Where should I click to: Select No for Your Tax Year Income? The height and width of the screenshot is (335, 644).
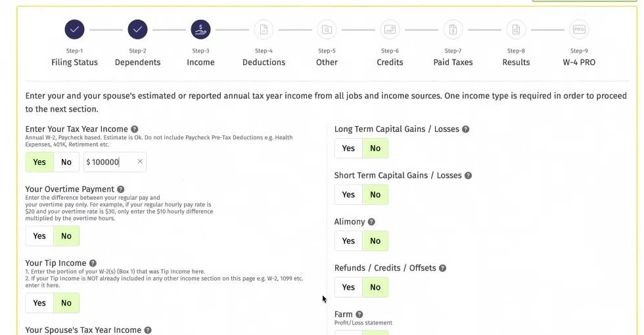point(66,162)
